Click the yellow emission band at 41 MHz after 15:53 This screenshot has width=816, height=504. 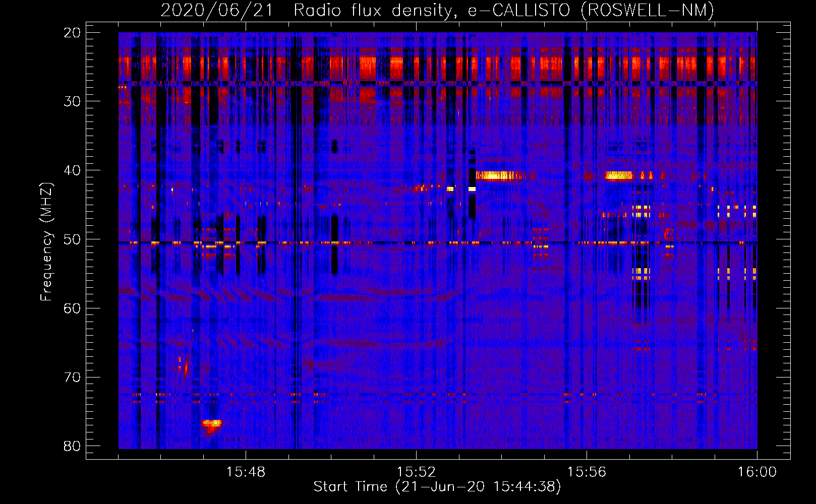[x=499, y=175]
